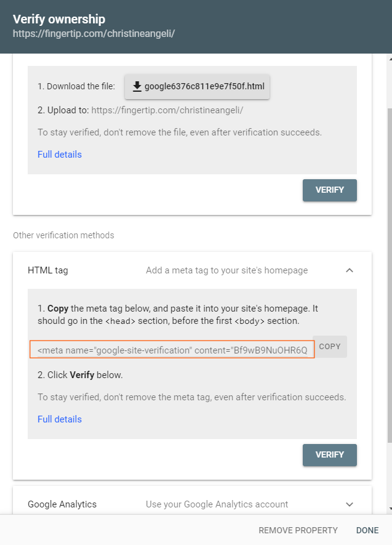The image size is (392, 545).
Task: Click the scrollbar down arrow
Action: [x=390, y=509]
